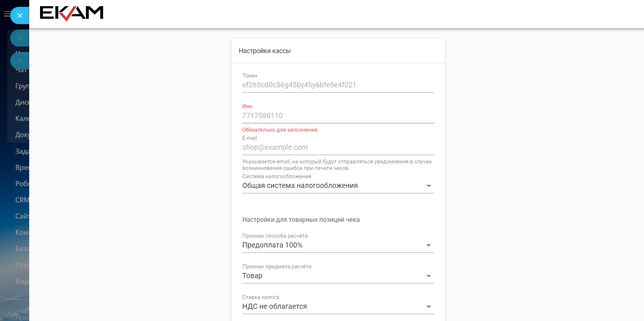Click the EKAM logo
The height and width of the screenshot is (321, 644).
point(71,13)
